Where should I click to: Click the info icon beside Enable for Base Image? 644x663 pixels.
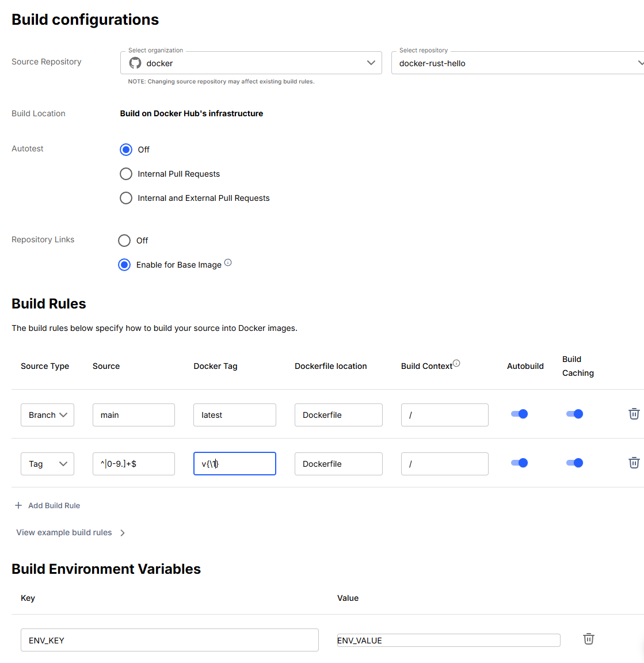click(228, 262)
